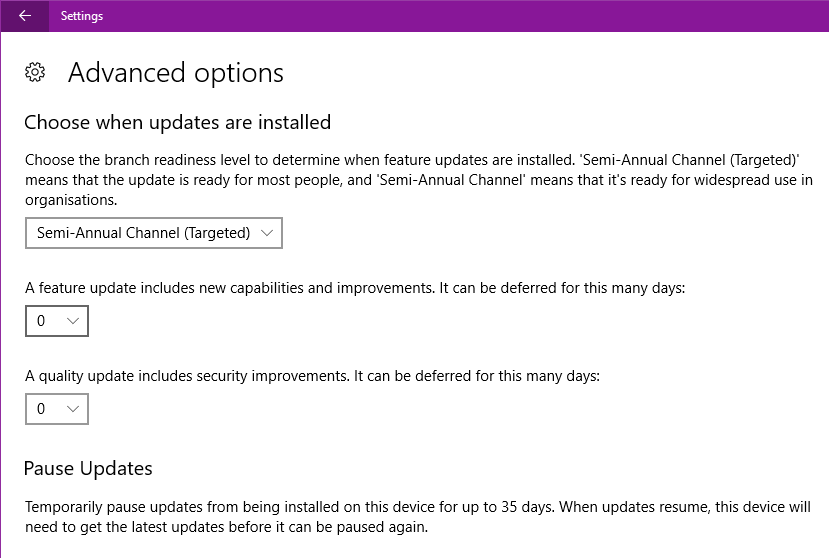
Task: Click the Settings title in the title bar
Action: (x=81, y=16)
